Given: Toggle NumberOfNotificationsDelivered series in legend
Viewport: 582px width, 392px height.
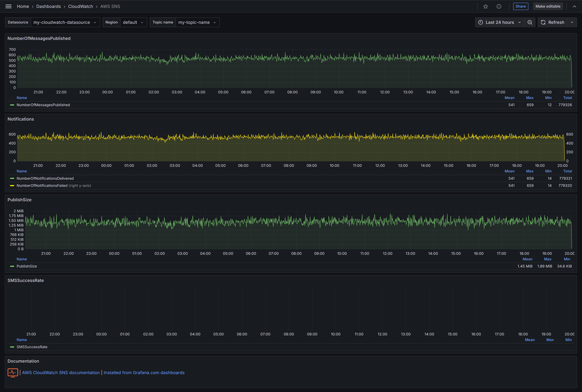Looking at the screenshot, I should pyautogui.click(x=45, y=179).
